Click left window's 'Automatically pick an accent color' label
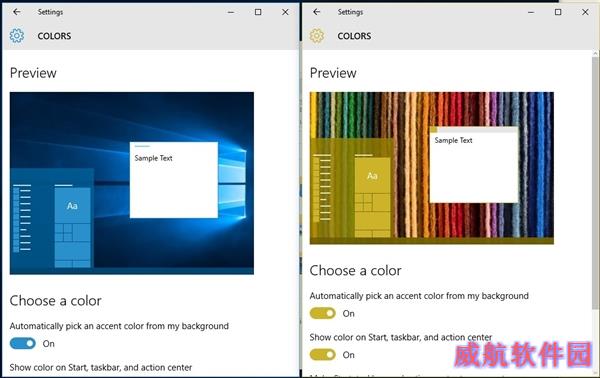600x378 pixels. pyautogui.click(x=119, y=326)
